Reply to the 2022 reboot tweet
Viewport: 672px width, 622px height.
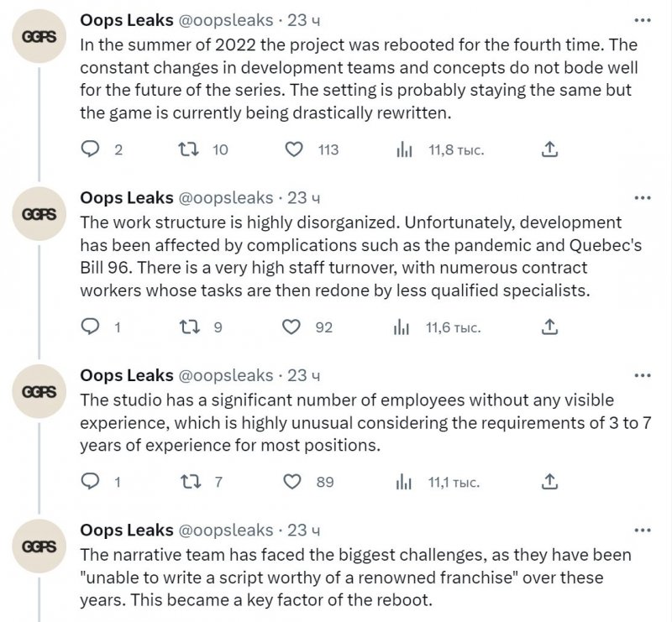click(x=91, y=149)
